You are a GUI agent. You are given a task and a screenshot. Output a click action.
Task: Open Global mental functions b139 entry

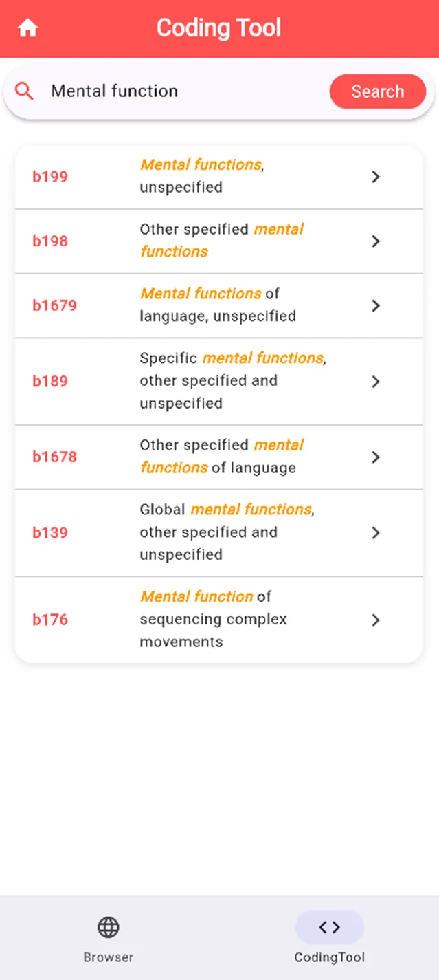pyautogui.click(x=225, y=532)
